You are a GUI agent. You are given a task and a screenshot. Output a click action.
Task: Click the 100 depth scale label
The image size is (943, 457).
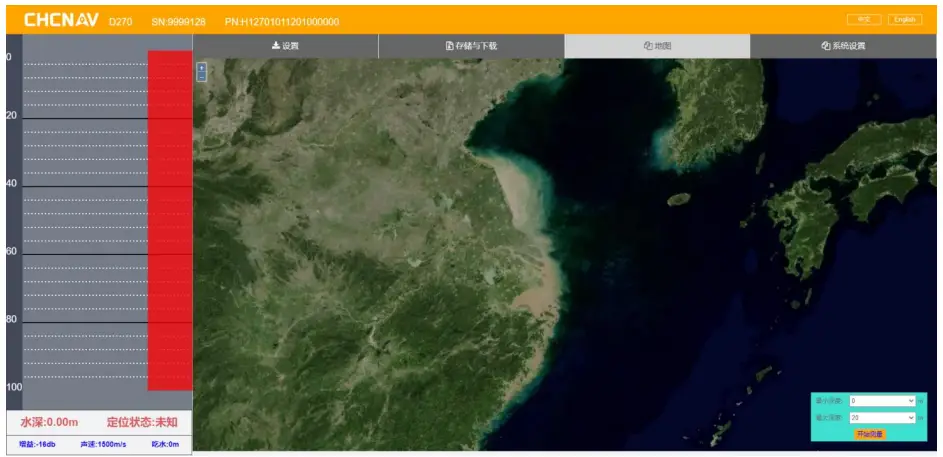coord(14,387)
